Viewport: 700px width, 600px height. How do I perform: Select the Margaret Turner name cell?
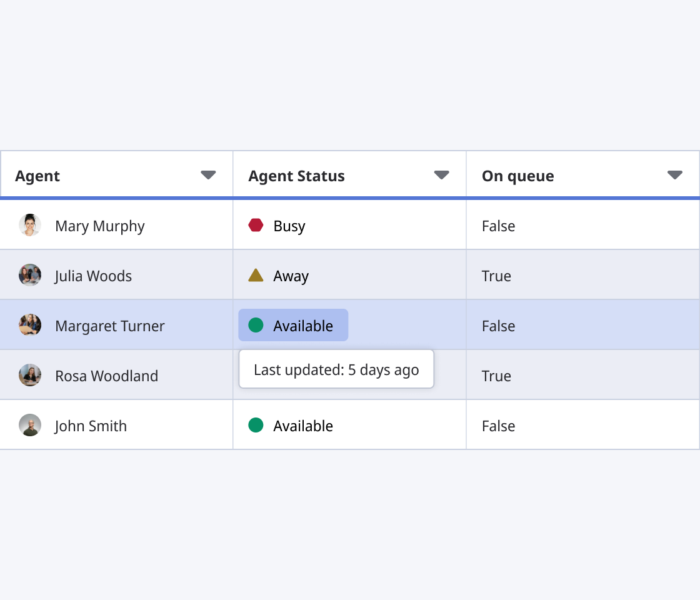click(x=116, y=324)
